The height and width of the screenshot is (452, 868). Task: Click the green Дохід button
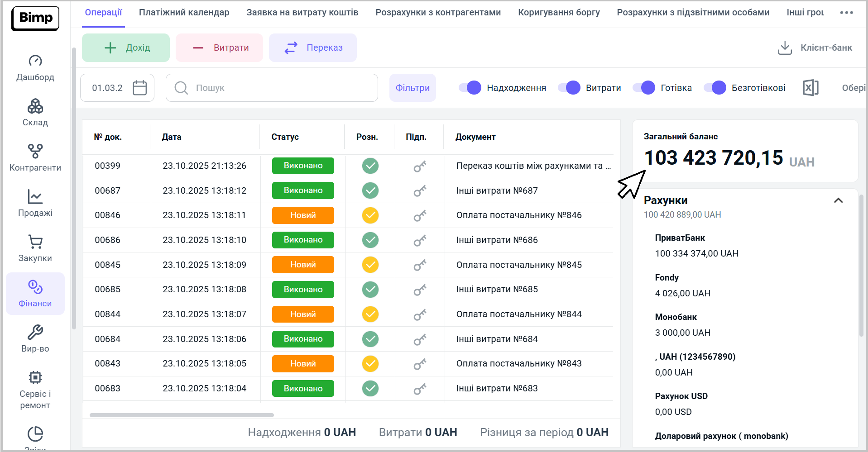tap(126, 48)
